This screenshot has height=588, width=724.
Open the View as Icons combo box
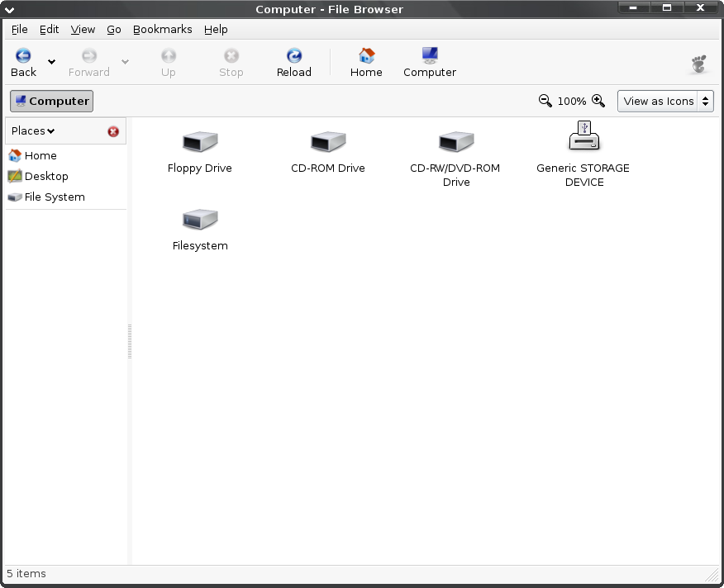(665, 101)
